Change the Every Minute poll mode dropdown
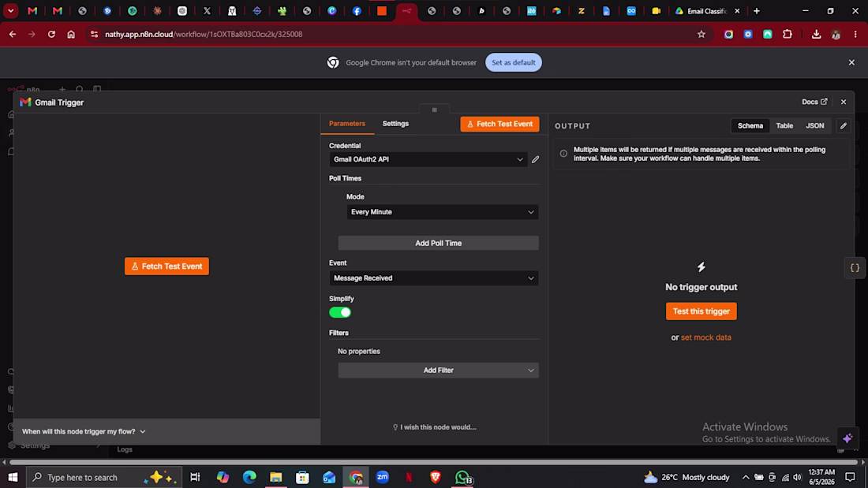This screenshot has height=488, width=868. pos(443,212)
